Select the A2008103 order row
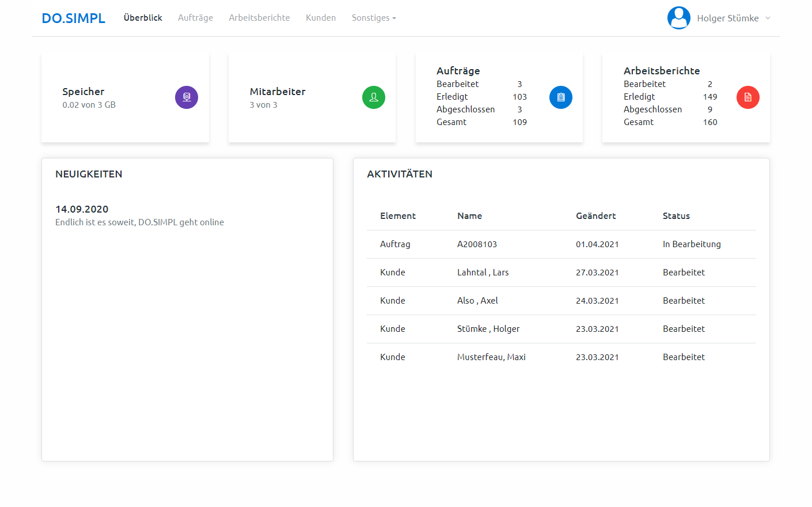 (477, 244)
